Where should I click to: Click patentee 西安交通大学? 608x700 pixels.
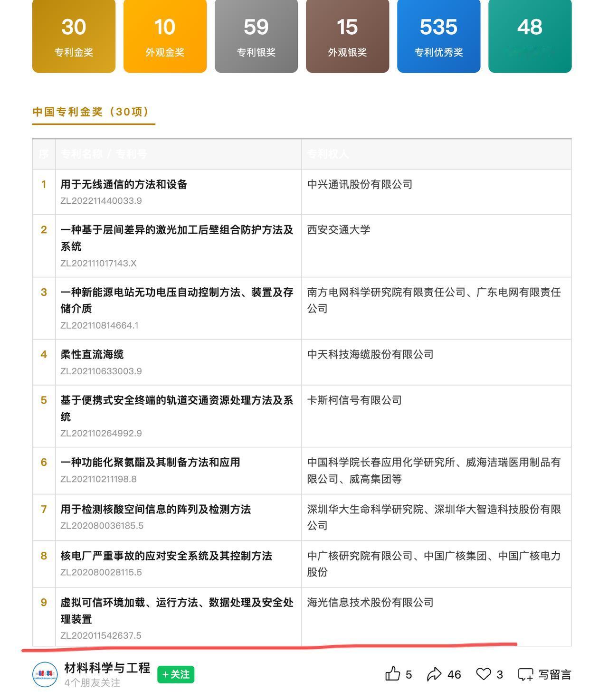tap(338, 230)
